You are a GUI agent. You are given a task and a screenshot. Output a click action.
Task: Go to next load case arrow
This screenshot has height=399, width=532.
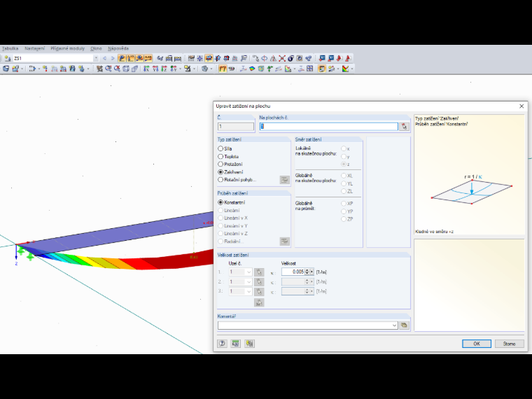113,58
